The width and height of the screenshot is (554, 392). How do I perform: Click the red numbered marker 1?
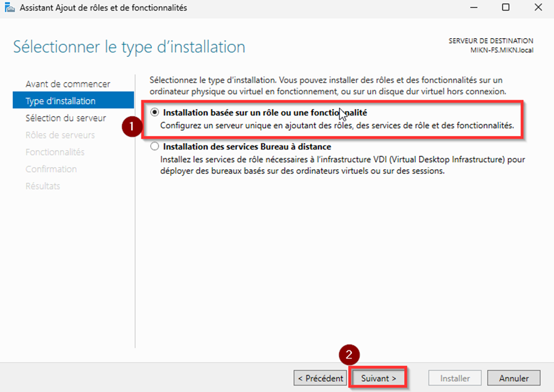(132, 127)
